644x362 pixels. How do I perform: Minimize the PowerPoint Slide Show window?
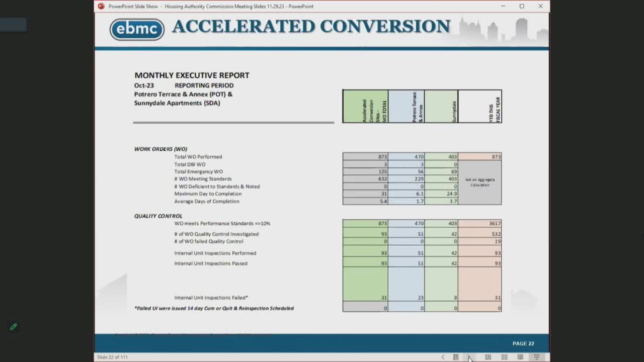click(x=503, y=6)
